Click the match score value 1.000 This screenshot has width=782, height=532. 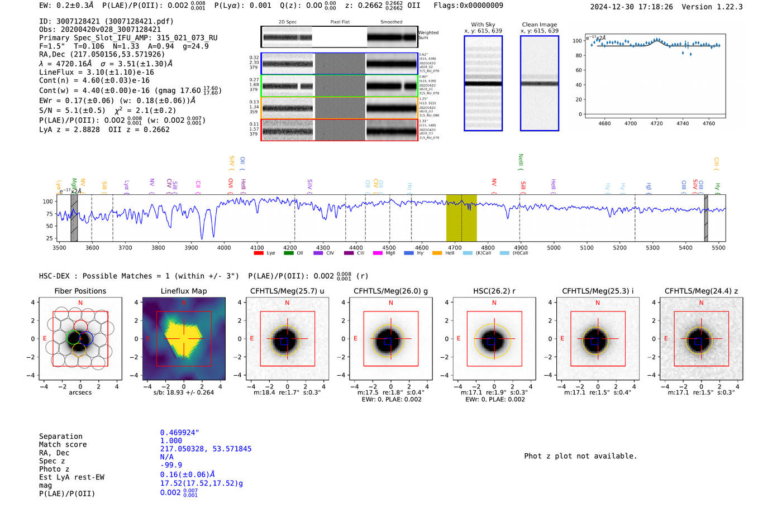click(171, 440)
